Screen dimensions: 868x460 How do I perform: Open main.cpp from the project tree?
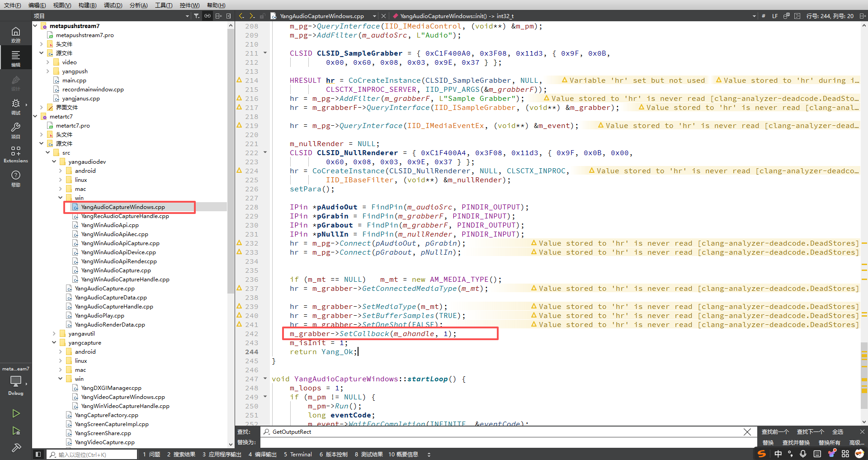pos(74,80)
